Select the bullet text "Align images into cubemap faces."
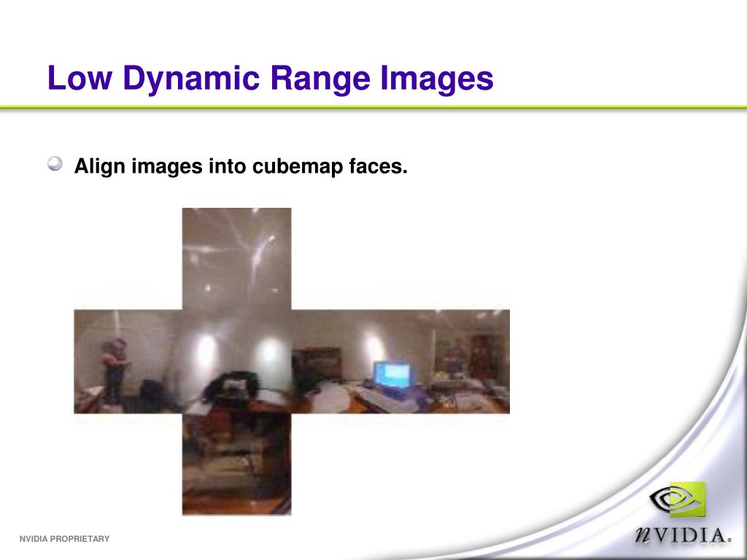Image resolution: width=747 pixels, height=560 pixels. (241, 166)
